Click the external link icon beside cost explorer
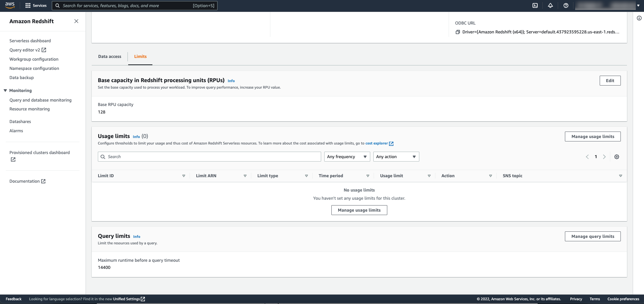 coord(391,143)
